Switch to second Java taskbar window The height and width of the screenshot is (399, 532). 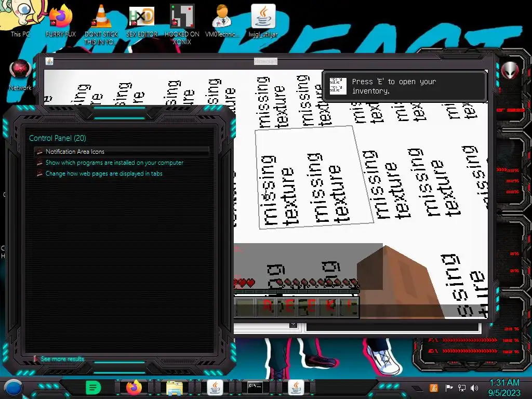296,388
